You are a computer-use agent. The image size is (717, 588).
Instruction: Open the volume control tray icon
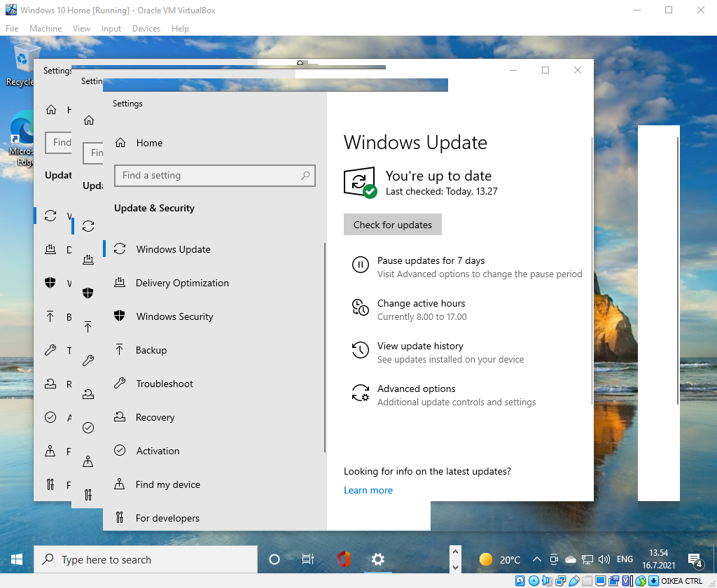click(x=604, y=559)
